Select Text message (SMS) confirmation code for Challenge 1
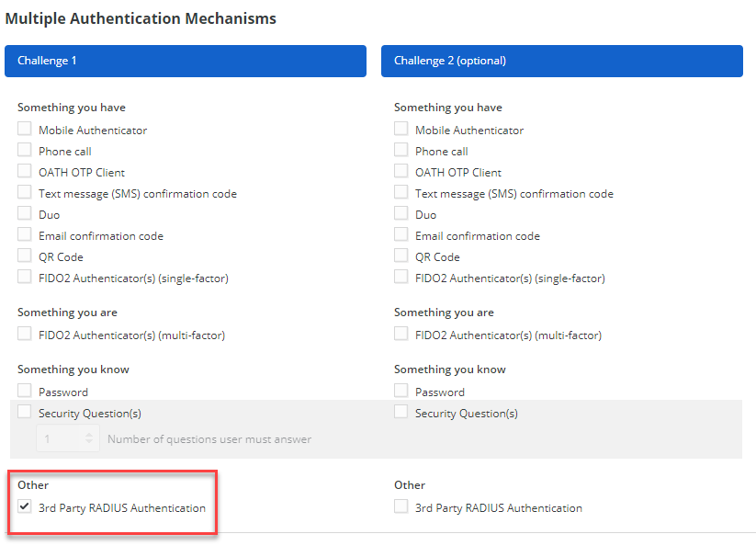Image resolution: width=756 pixels, height=557 pixels. click(24, 193)
